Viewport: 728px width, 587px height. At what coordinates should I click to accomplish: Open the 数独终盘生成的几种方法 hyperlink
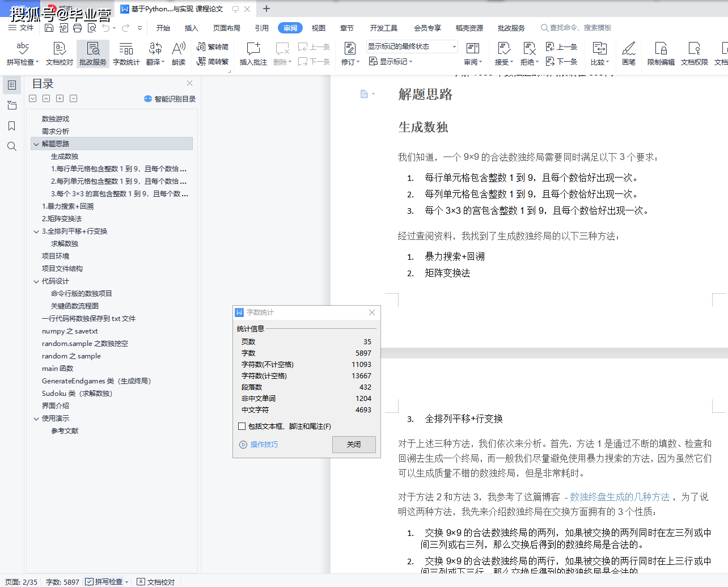620,497
